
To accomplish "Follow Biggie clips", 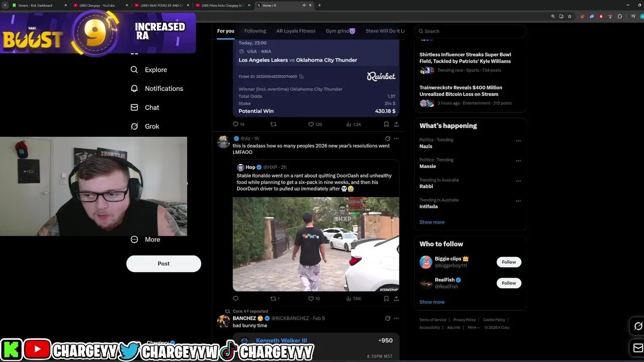I will click(509, 262).
